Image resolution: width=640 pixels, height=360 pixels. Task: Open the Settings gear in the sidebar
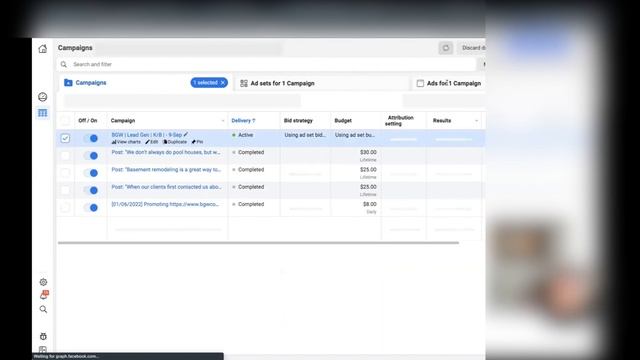click(x=43, y=282)
